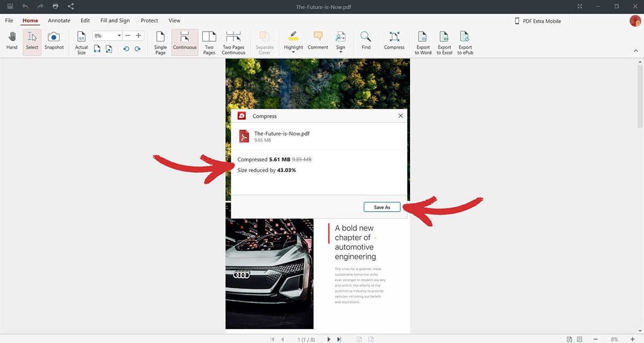Switch to Single Page view
Image resolution: width=644 pixels, height=343 pixels.
click(160, 43)
